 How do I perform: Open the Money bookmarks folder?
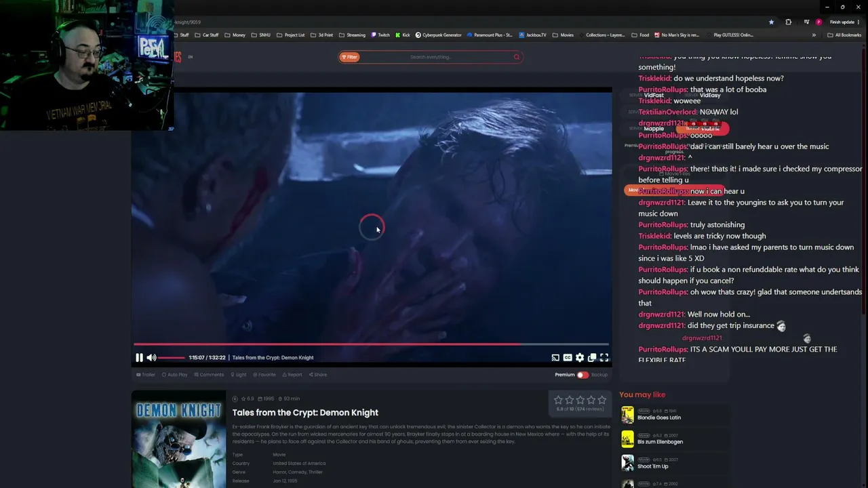(235, 35)
